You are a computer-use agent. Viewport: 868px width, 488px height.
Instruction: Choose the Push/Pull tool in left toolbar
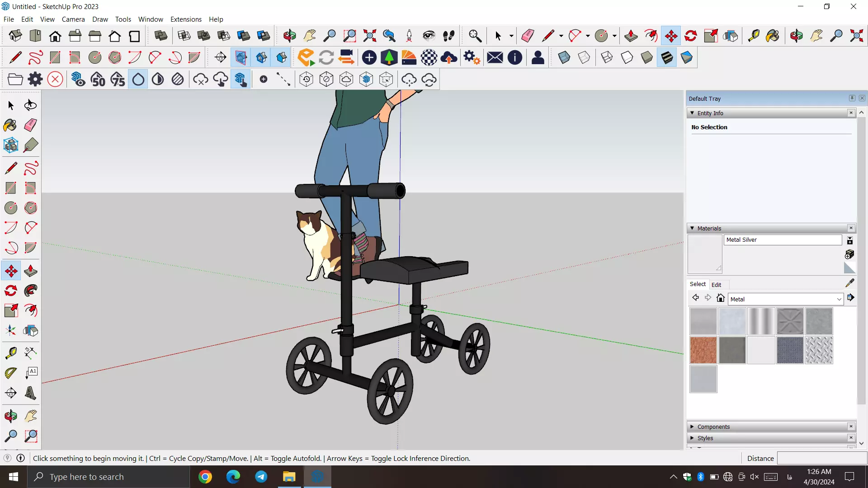pos(30,271)
